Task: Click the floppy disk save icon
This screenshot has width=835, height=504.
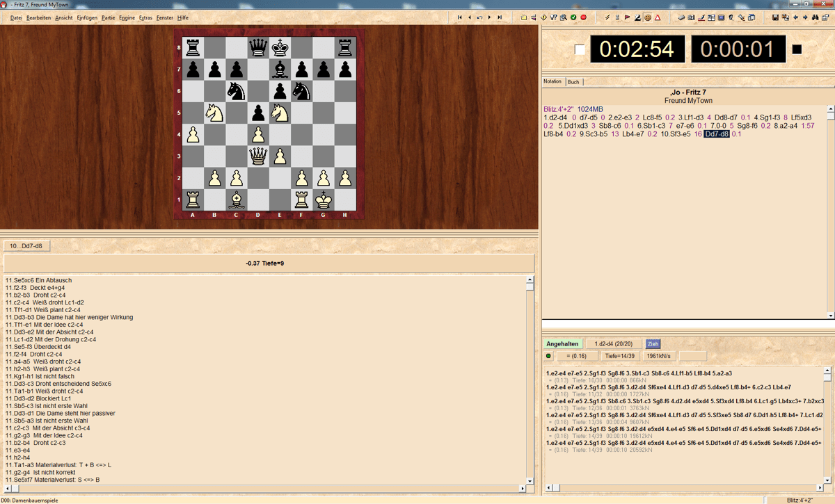Action: coord(775,17)
